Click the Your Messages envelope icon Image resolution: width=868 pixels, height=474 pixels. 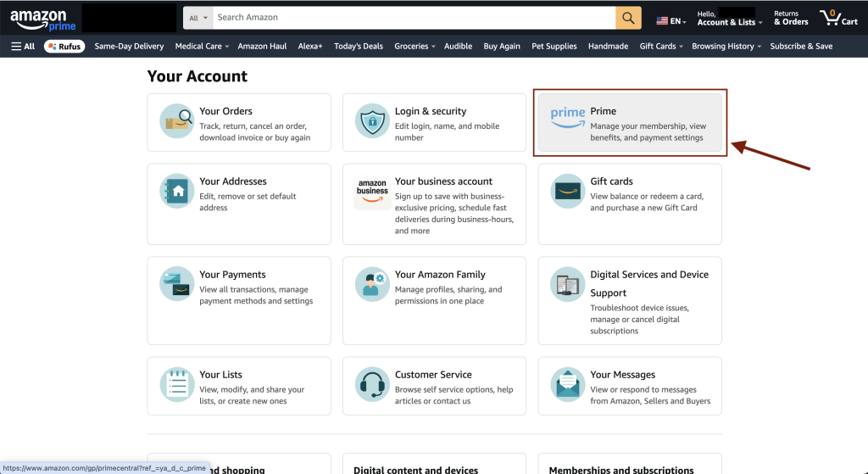567,384
